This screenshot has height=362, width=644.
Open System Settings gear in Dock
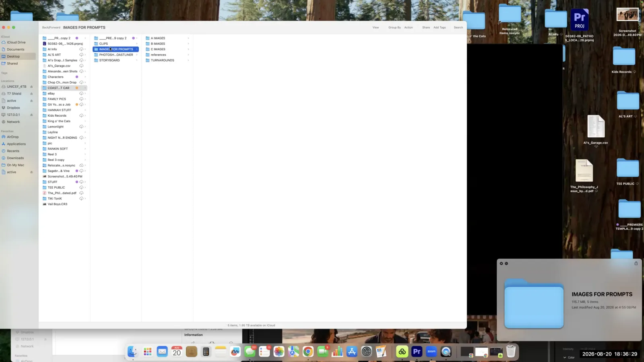point(366,352)
